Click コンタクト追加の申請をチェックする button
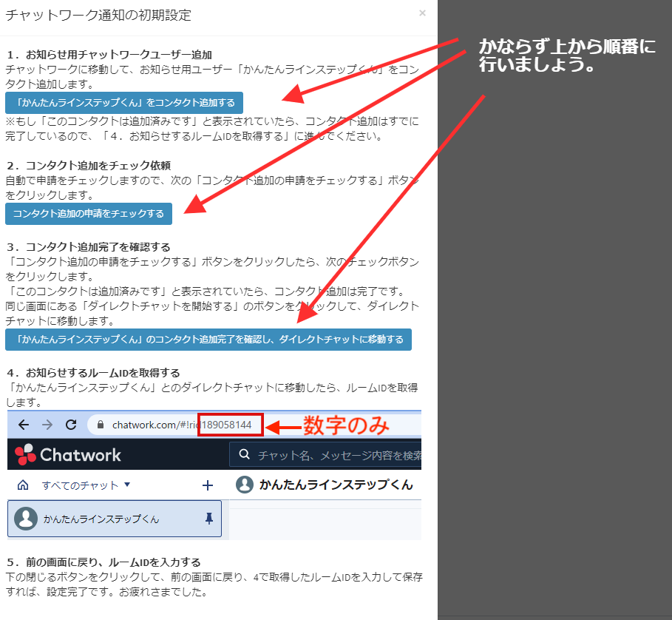This screenshot has height=620, width=672. tap(89, 214)
